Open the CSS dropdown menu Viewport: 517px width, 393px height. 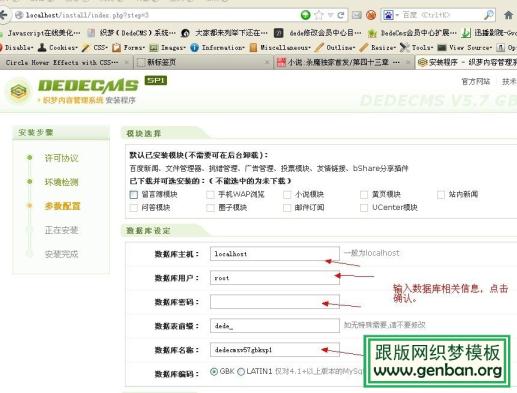[x=95, y=48]
